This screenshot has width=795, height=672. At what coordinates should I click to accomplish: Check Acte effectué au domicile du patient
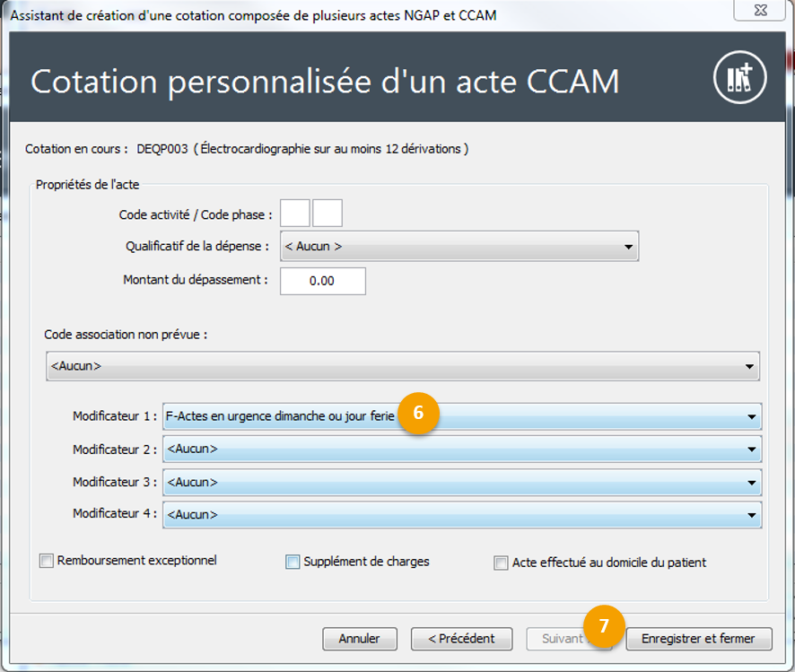click(x=502, y=563)
